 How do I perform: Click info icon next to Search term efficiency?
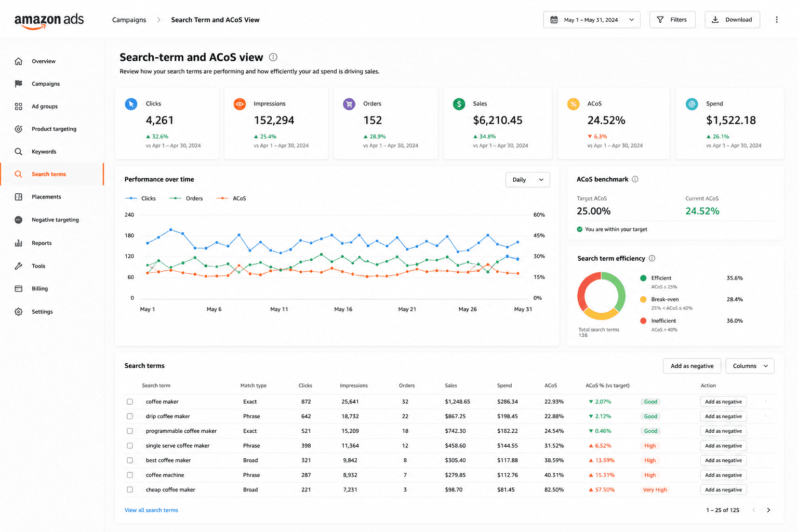(652, 258)
